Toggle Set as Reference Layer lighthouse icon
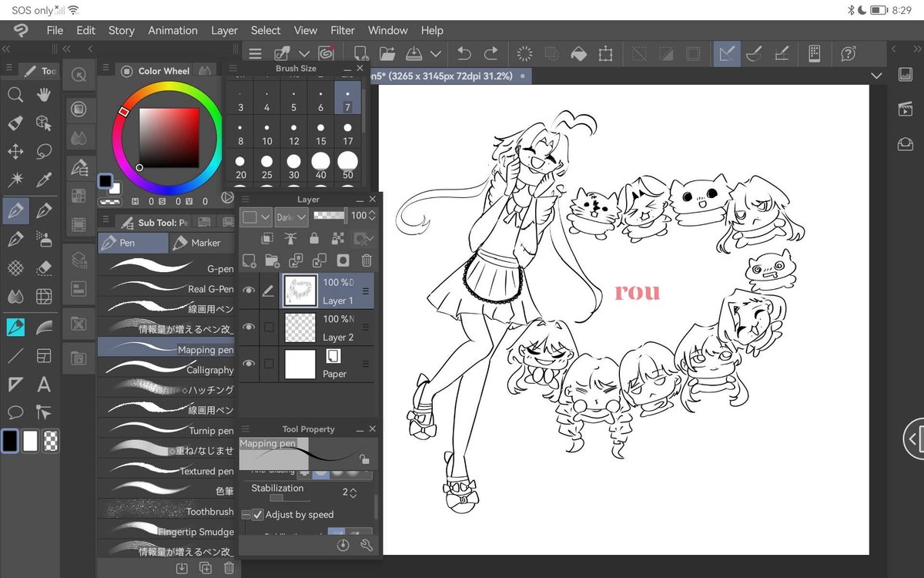924x578 pixels. tap(290, 239)
